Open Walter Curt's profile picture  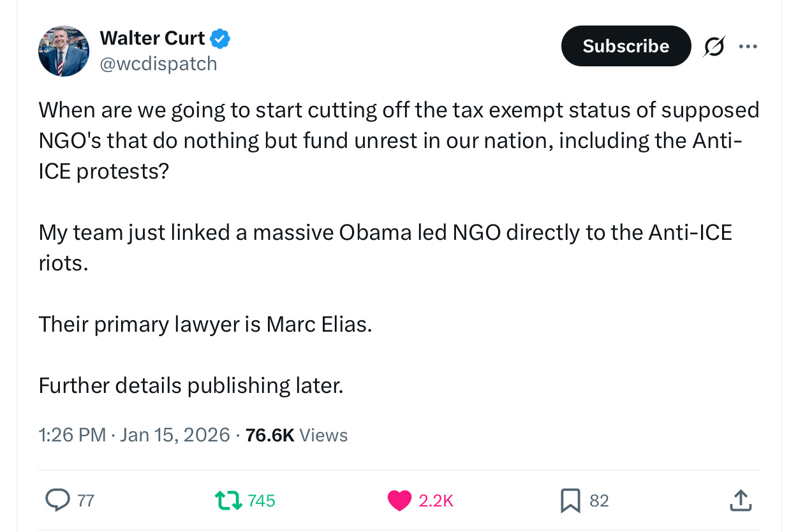click(64, 51)
